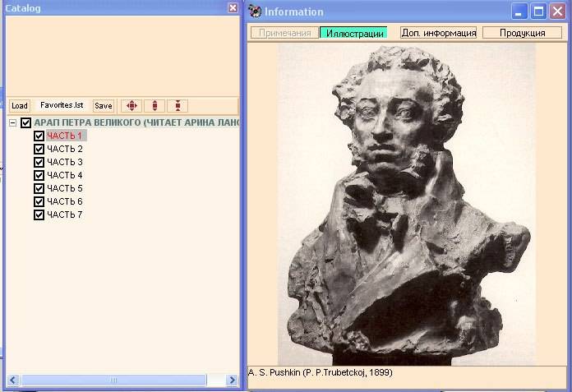This screenshot has width=572, height=392.
Task: Select ЧАСТЬ 2 in the tree
Action: click(65, 149)
